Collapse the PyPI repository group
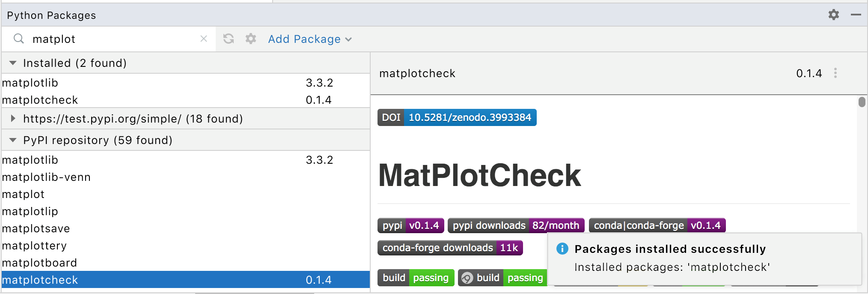 click(13, 140)
